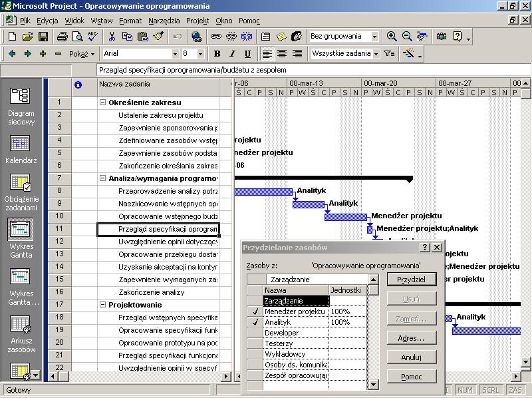Run the spelling check icon
This screenshot has height=398, width=532.
92,37
